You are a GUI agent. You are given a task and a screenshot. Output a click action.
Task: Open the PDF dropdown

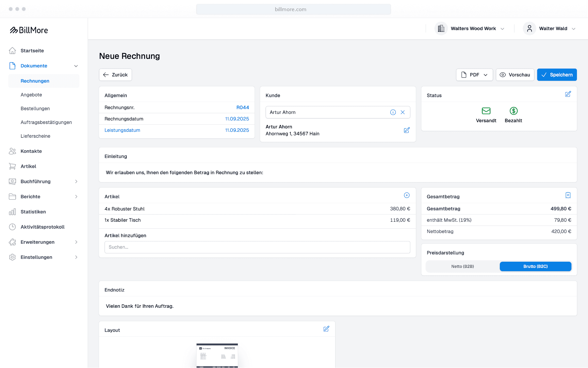tap(474, 75)
